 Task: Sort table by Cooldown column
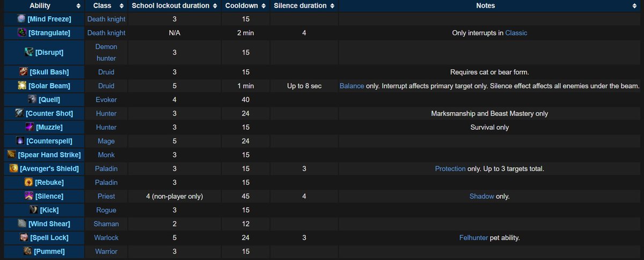click(264, 6)
